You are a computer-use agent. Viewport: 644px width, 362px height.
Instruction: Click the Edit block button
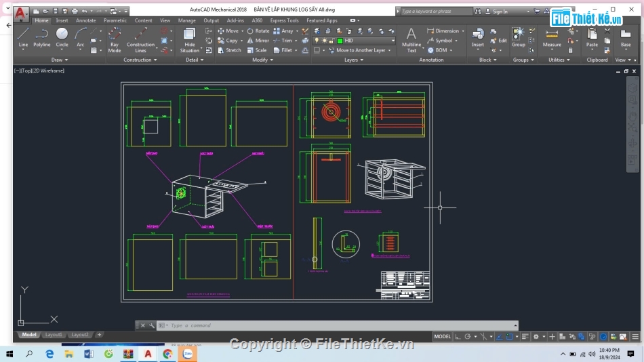coord(499,41)
